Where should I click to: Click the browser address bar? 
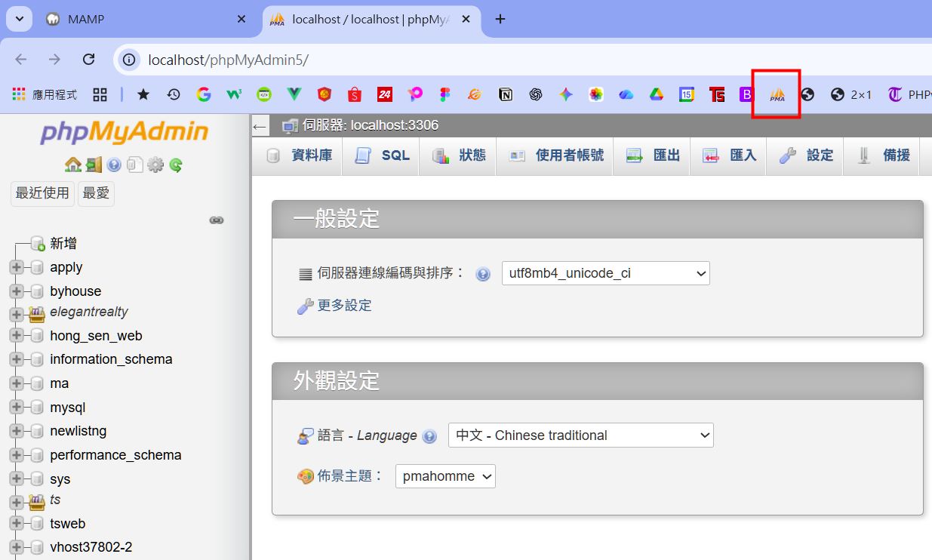pyautogui.click(x=453, y=60)
